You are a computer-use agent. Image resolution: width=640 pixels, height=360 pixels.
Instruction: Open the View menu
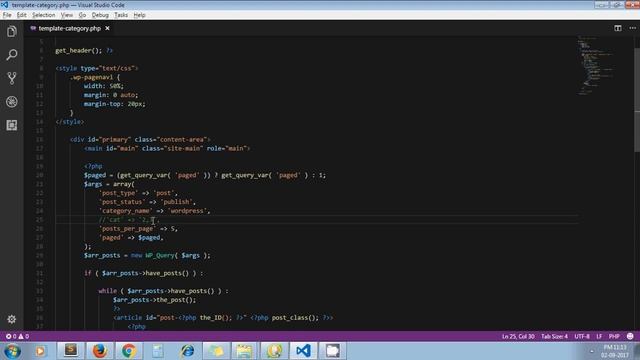pyautogui.click(x=67, y=15)
